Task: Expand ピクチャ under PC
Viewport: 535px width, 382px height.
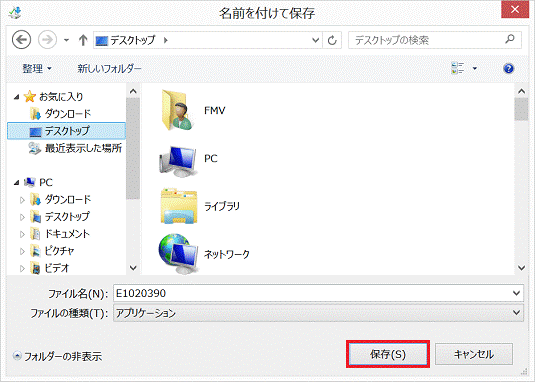Action: [x=22, y=251]
